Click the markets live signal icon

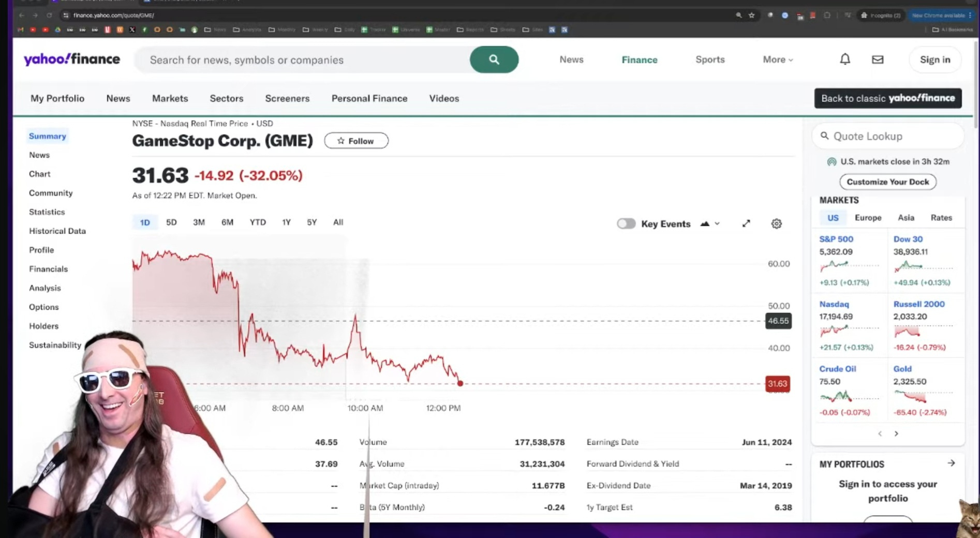click(x=831, y=161)
